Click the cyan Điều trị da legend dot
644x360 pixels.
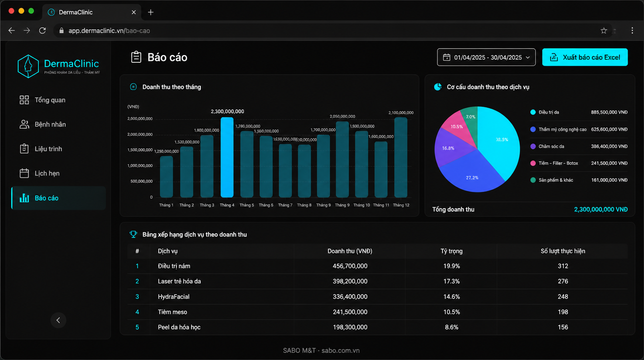pyautogui.click(x=533, y=112)
